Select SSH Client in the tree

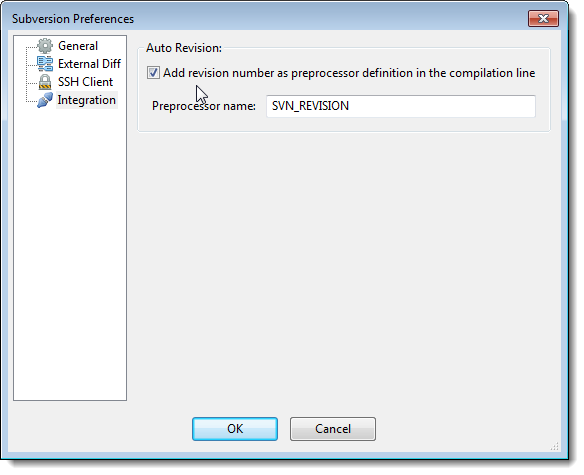(x=85, y=82)
